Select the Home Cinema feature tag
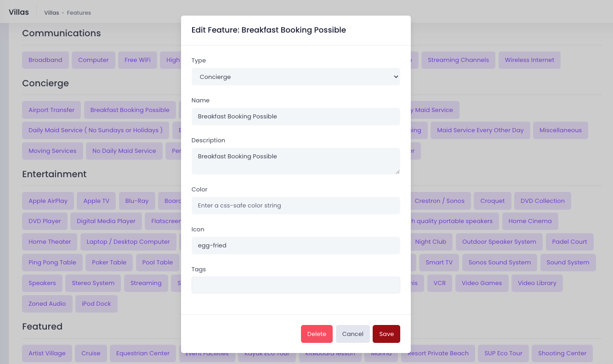Image resolution: width=613 pixels, height=364 pixels. (x=530, y=221)
